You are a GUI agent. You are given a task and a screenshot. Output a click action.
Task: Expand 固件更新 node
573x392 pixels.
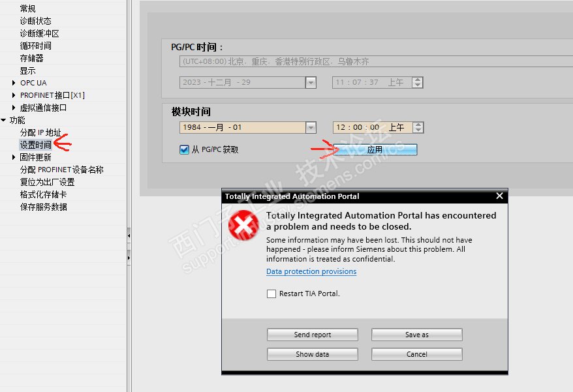(14, 157)
